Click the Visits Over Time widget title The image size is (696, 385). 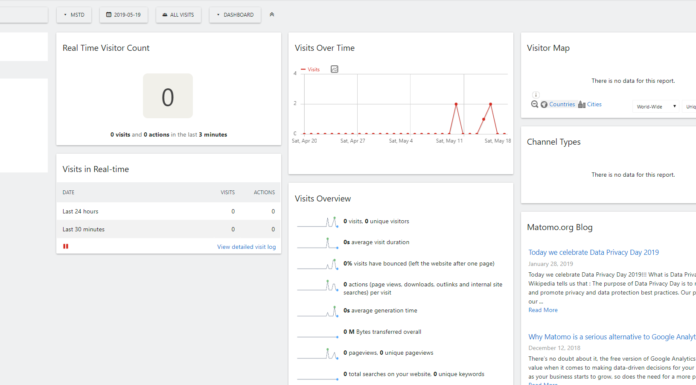coord(324,48)
